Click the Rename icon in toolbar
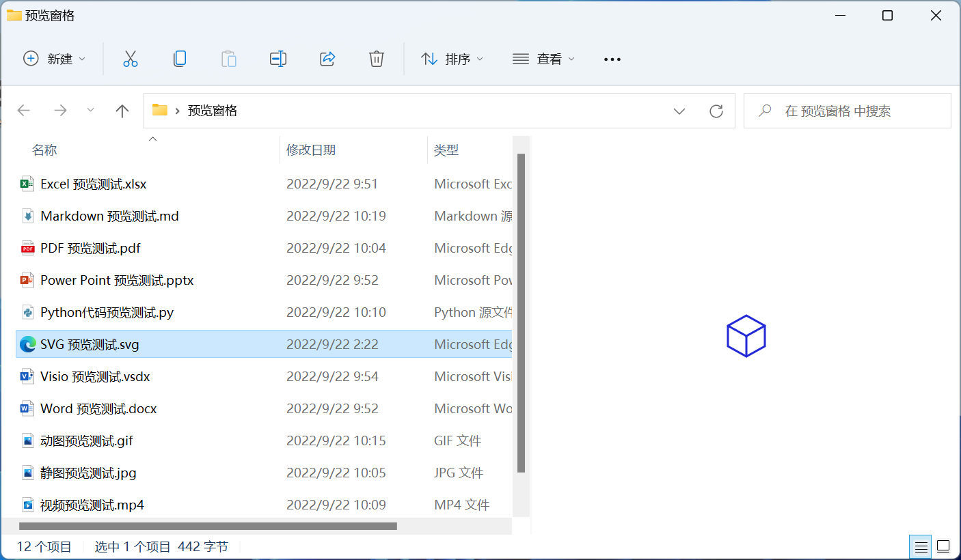 tap(278, 59)
